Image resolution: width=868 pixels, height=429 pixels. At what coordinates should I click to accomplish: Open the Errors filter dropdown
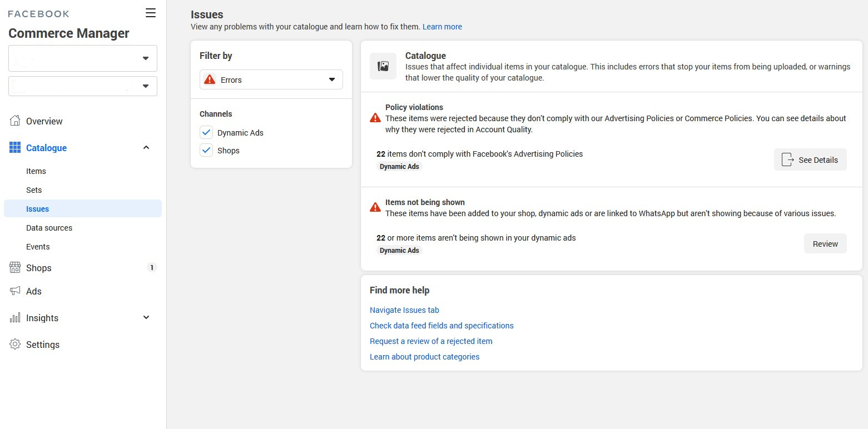(x=271, y=79)
